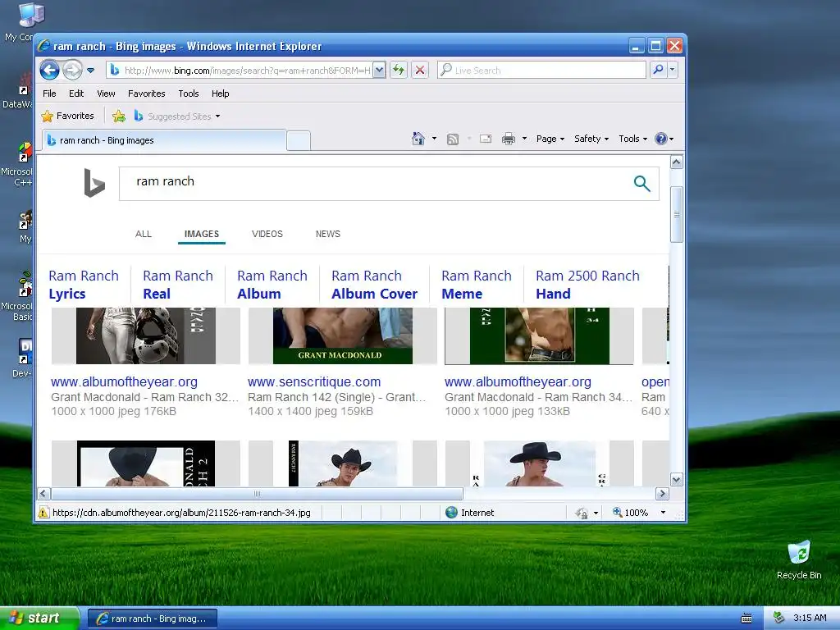Open the Favorites star button
840x630 pixels.
(67, 116)
